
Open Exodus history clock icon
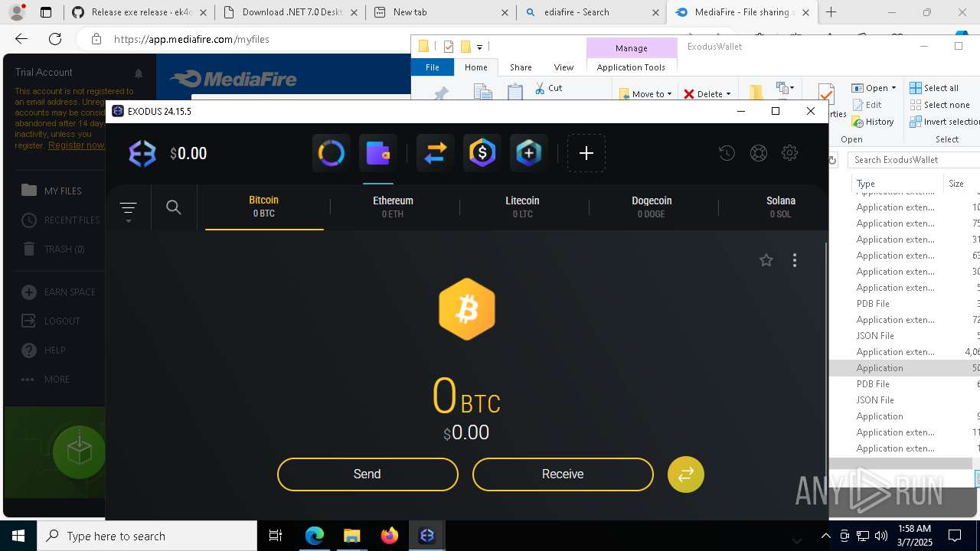[x=727, y=153]
